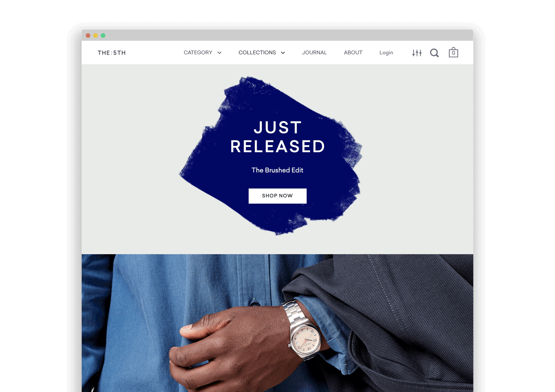555x392 pixels.
Task: Open the shopping bag cart icon
Action: 453,52
